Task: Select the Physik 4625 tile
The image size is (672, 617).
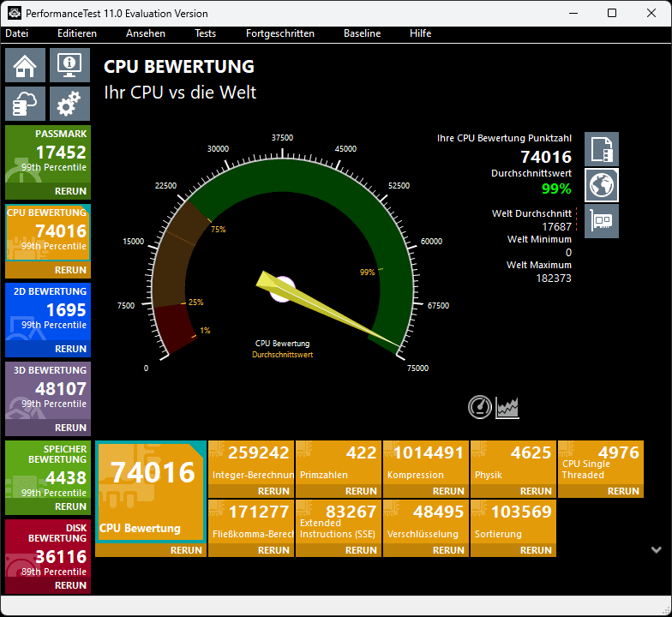Action: point(513,463)
